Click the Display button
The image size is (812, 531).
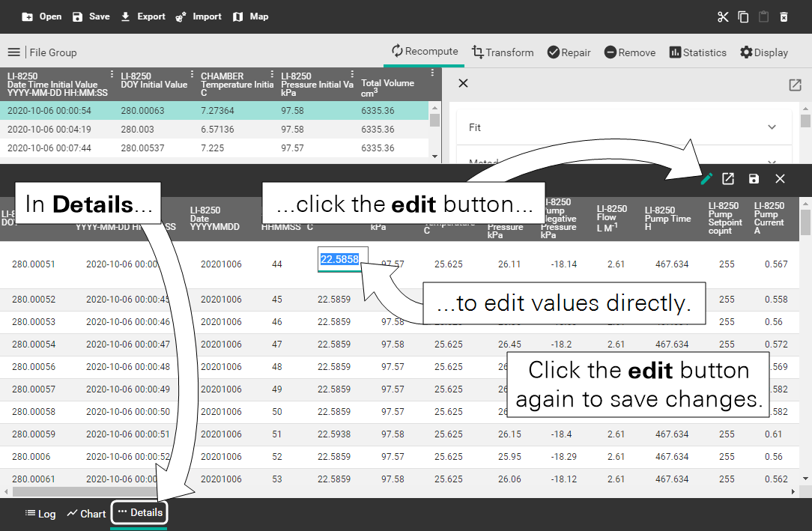coord(763,52)
